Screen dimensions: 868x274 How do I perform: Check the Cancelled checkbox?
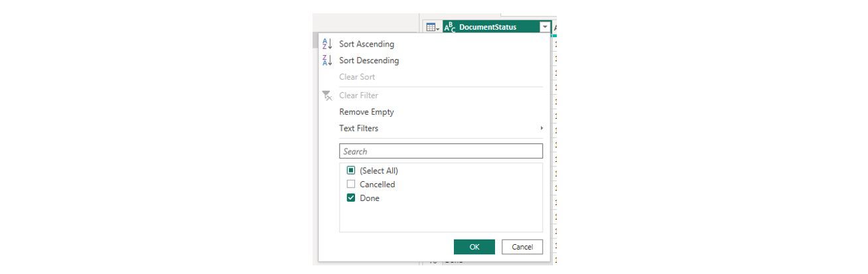351,184
